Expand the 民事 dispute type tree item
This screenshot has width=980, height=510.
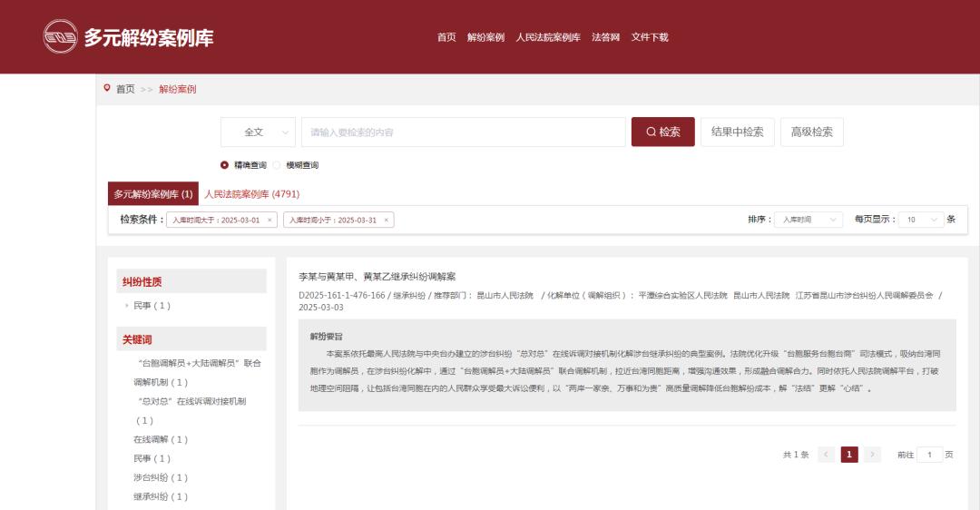127,306
